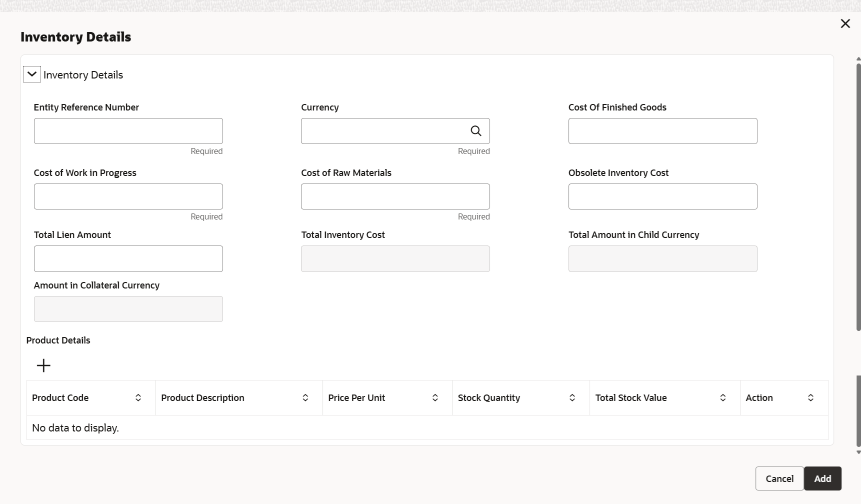Sort by Product Code column arrows

[x=138, y=398]
